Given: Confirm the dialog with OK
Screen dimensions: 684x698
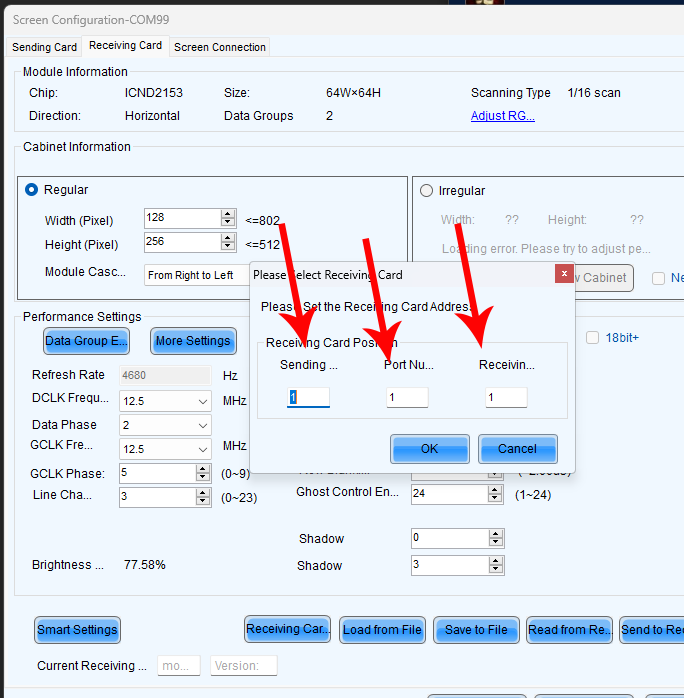Looking at the screenshot, I should point(429,449).
